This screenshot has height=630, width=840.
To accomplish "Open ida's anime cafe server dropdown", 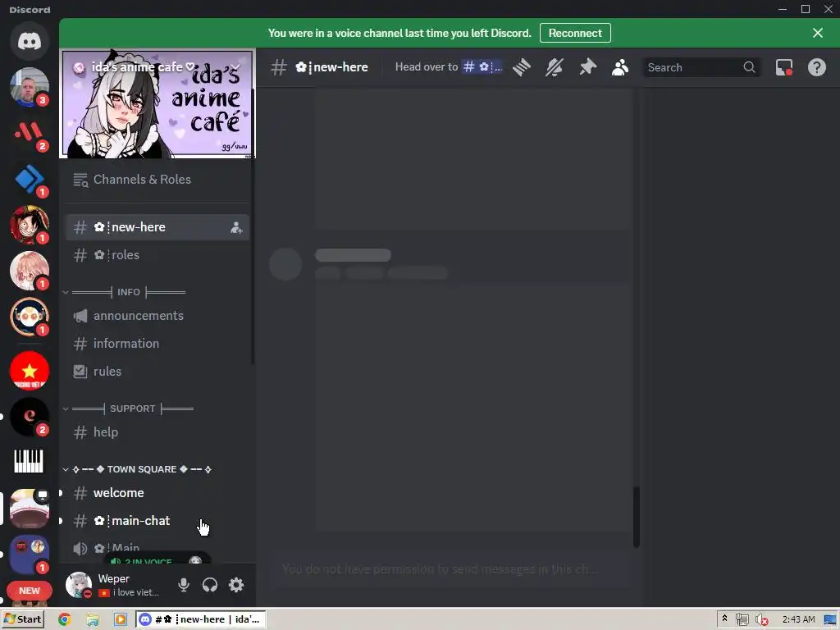I will pyautogui.click(x=235, y=67).
